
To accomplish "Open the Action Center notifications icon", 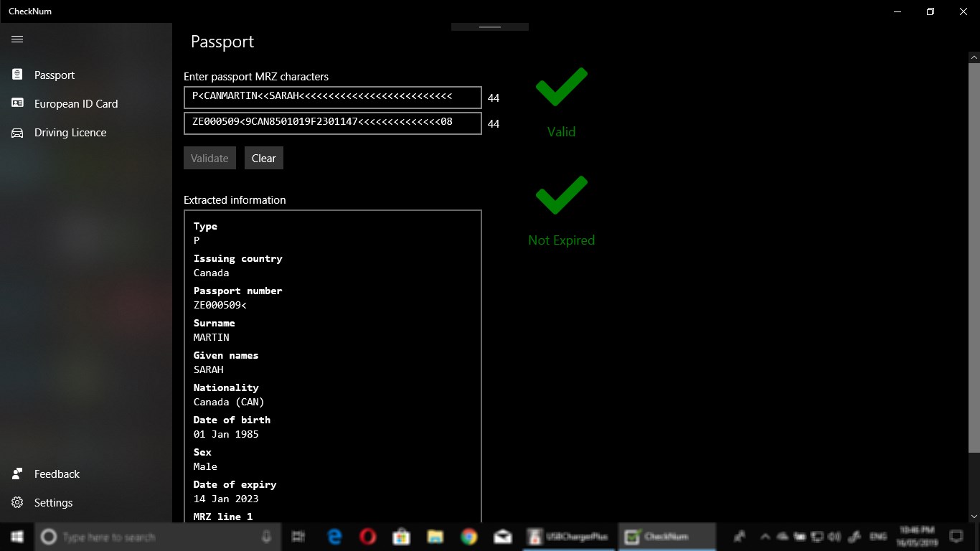I will (956, 537).
